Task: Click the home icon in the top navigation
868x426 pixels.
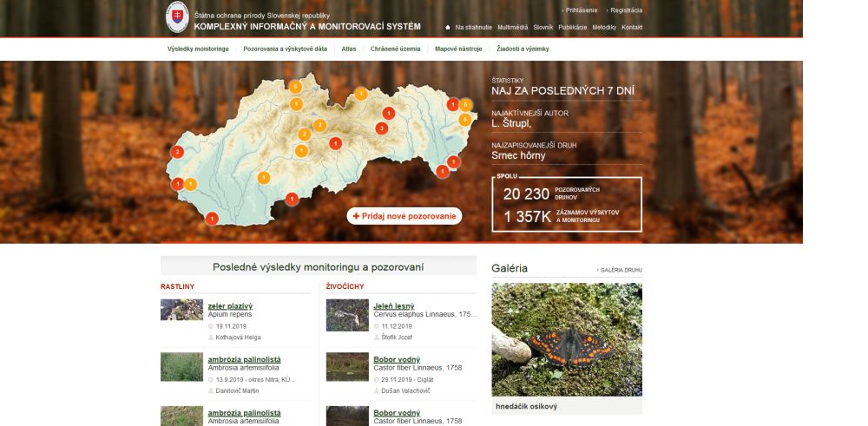Action: (x=448, y=27)
